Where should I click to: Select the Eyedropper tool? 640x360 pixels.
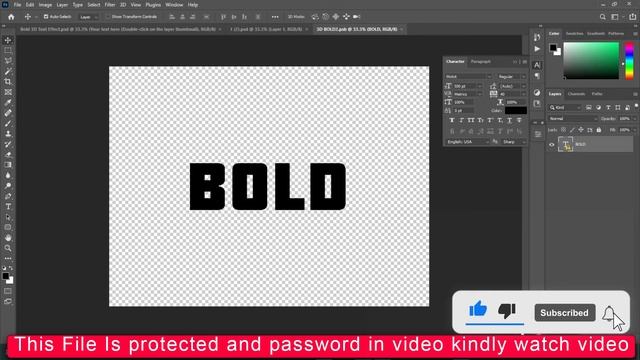[8, 102]
